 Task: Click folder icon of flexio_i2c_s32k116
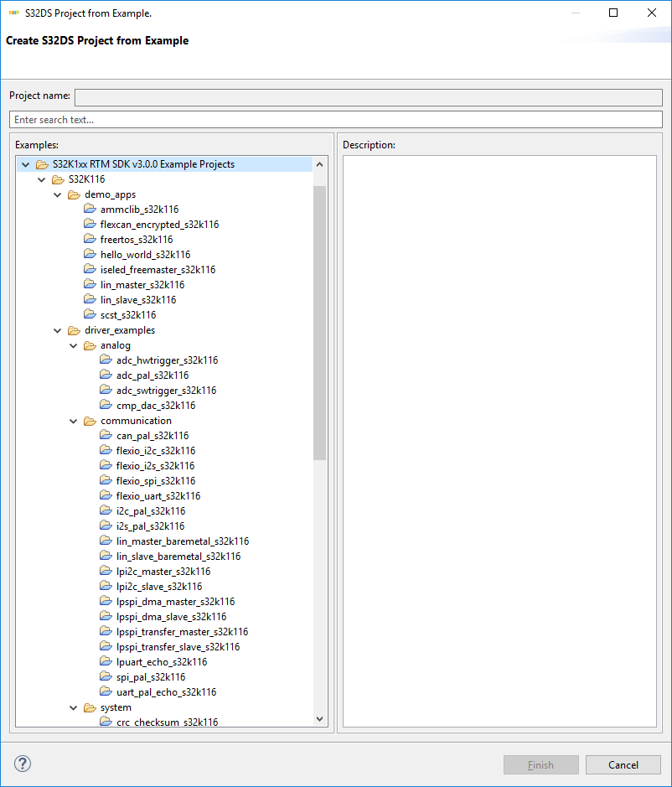click(106, 450)
